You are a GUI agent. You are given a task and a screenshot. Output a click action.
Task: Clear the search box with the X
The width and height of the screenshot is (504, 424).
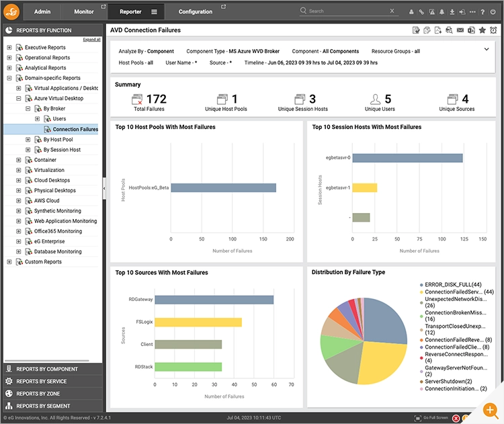pos(392,11)
